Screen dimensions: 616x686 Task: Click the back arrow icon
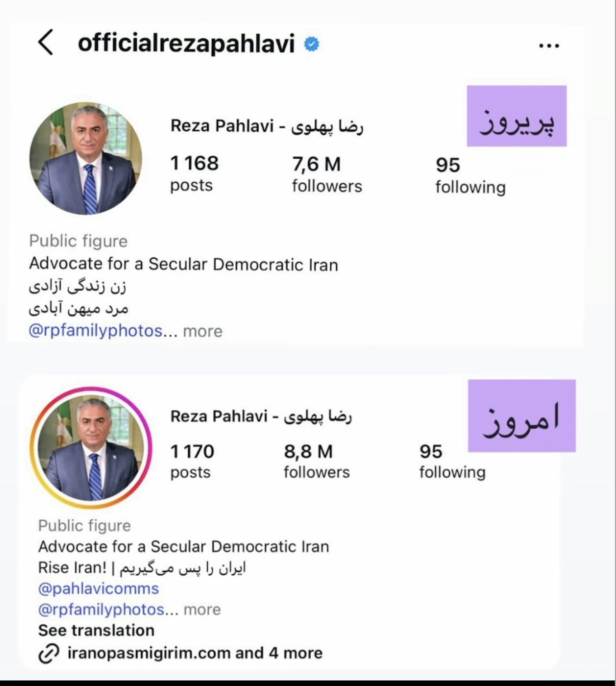[46, 42]
